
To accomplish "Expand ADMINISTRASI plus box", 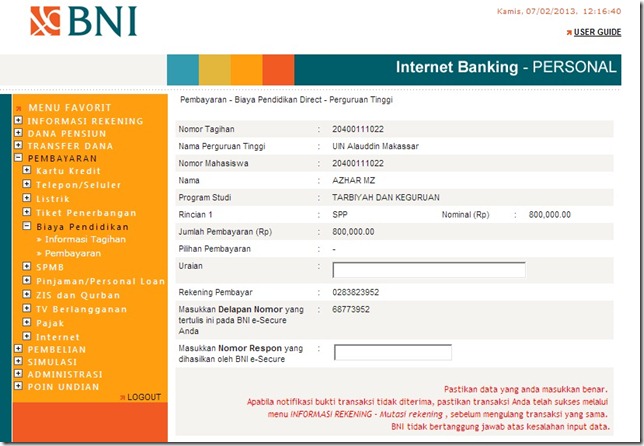I will pyautogui.click(x=18, y=373).
